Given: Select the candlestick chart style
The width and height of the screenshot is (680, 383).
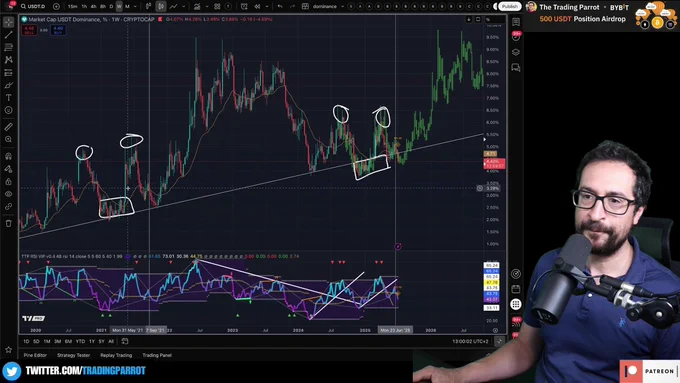Looking at the screenshot, I should click(161, 7).
